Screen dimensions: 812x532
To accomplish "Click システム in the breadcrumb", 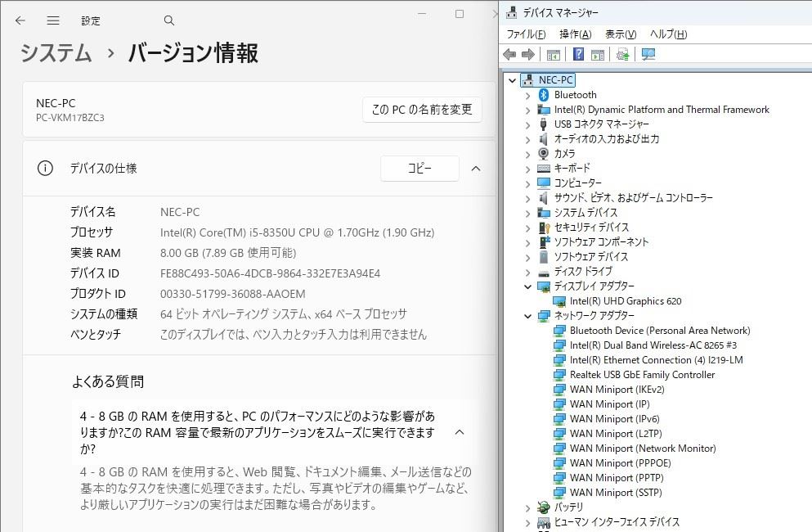I will pos(56,53).
